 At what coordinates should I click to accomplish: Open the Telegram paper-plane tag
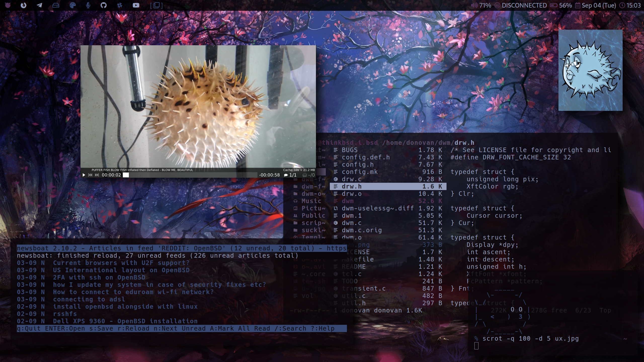coord(39,5)
